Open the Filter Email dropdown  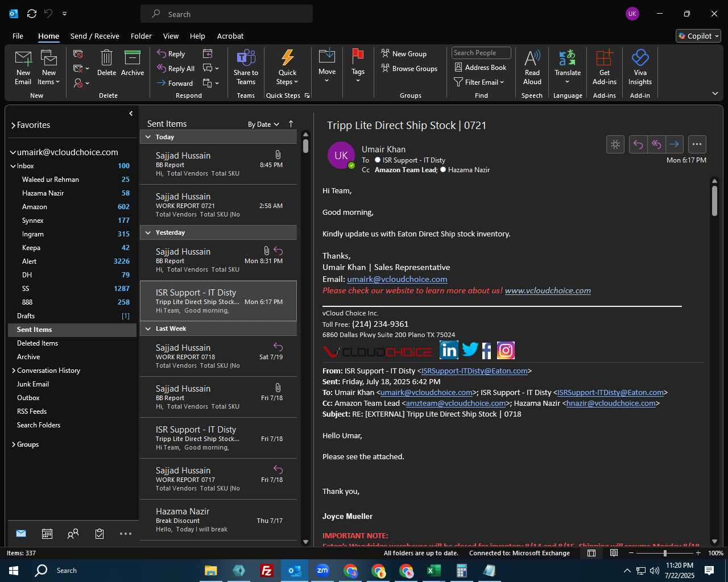tap(479, 82)
